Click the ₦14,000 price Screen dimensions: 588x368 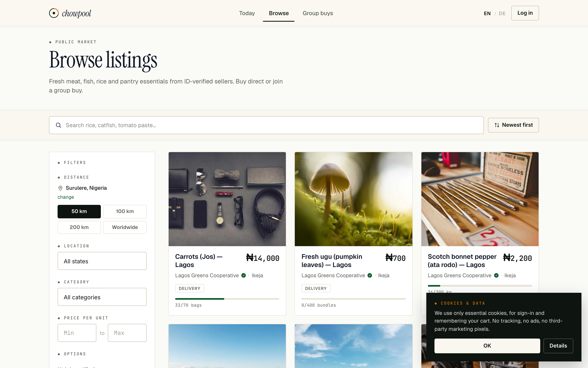[x=263, y=258]
